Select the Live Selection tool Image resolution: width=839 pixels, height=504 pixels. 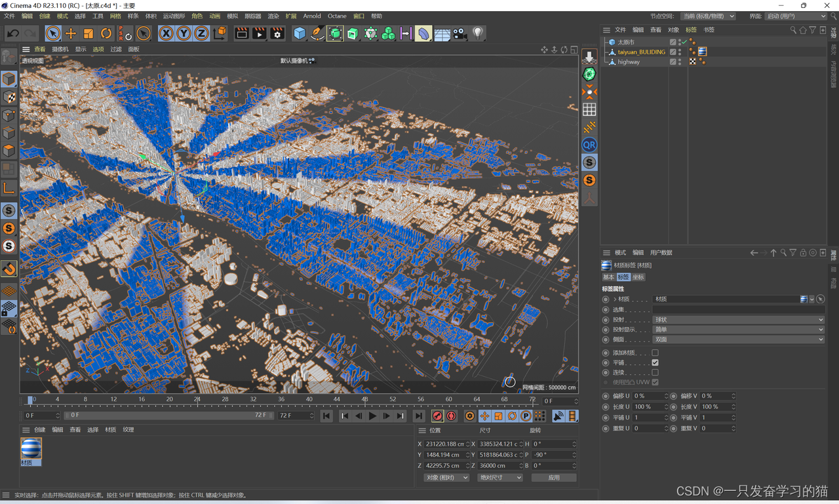pos(52,33)
